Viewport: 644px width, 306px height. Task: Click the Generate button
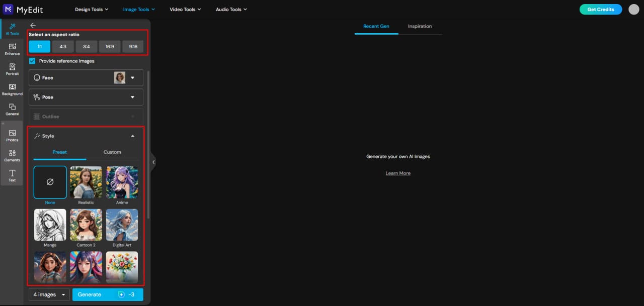[108, 294]
